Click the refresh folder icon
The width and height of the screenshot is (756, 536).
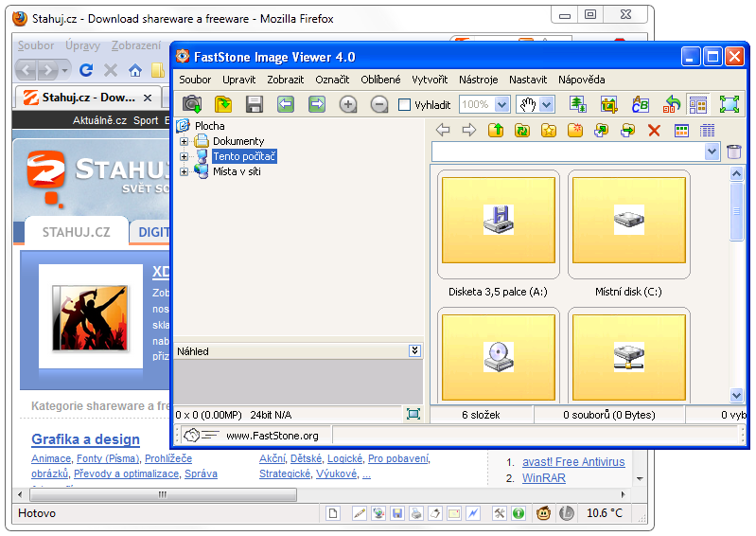[x=522, y=130]
